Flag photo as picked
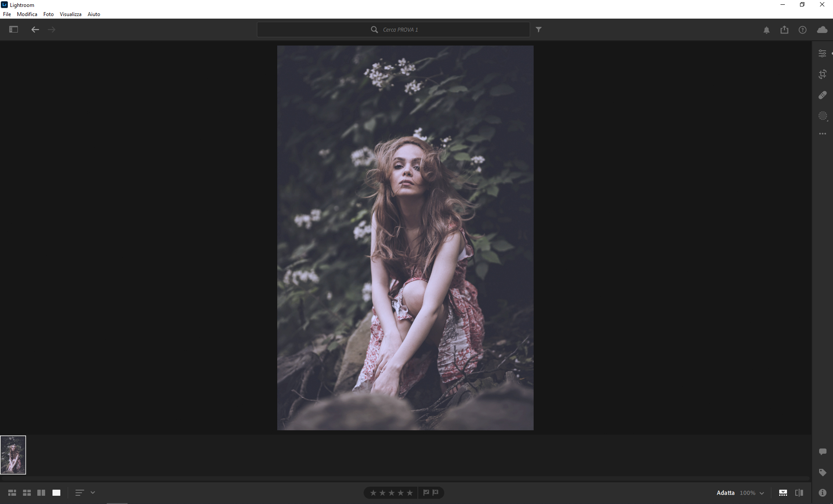Image resolution: width=833 pixels, height=504 pixels. (x=426, y=492)
